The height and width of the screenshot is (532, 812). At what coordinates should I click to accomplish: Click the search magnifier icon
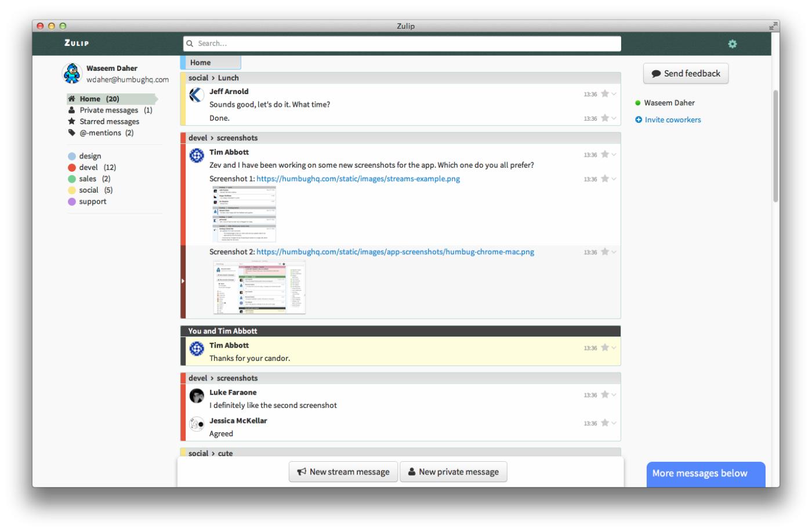[190, 44]
